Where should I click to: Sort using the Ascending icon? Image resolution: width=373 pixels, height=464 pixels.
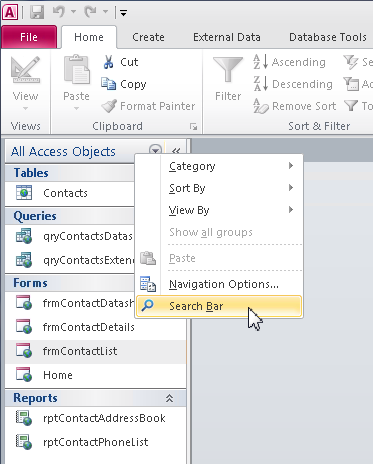pos(260,62)
